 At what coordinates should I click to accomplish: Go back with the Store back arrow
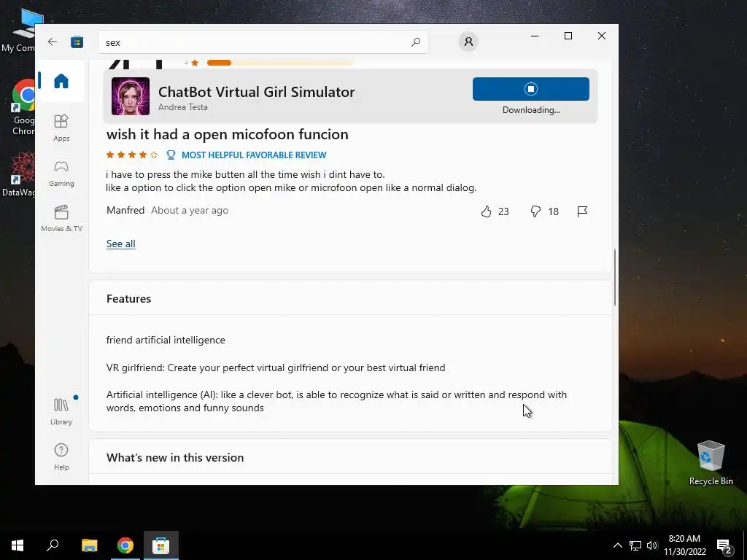[x=53, y=42]
